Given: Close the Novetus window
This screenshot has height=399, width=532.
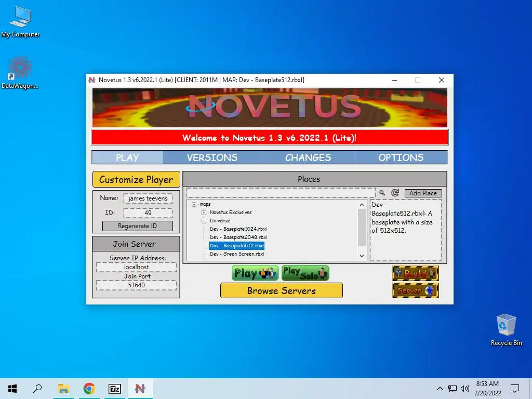Looking at the screenshot, I should click(442, 80).
